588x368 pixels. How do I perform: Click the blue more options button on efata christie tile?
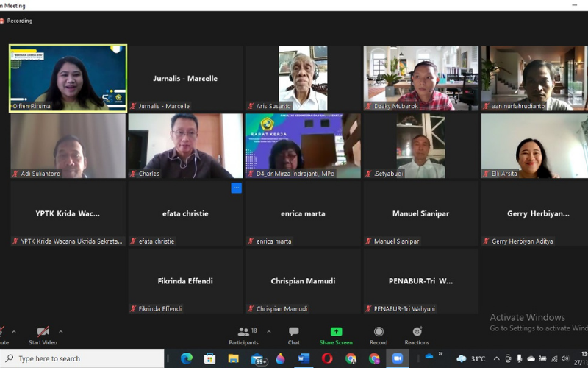[x=236, y=188]
